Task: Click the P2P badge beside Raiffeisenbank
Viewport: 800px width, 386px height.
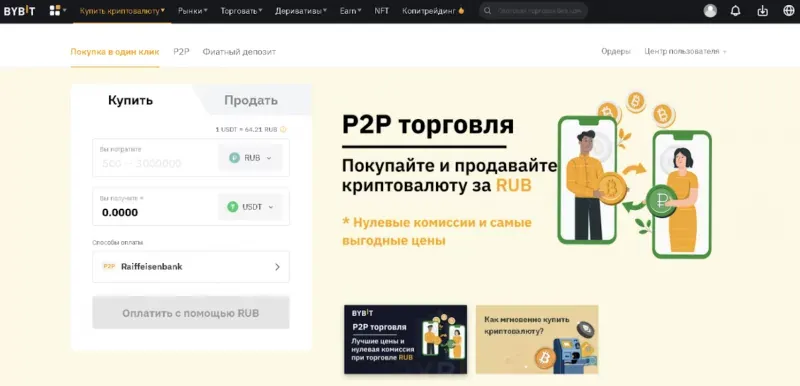Action: [109, 266]
